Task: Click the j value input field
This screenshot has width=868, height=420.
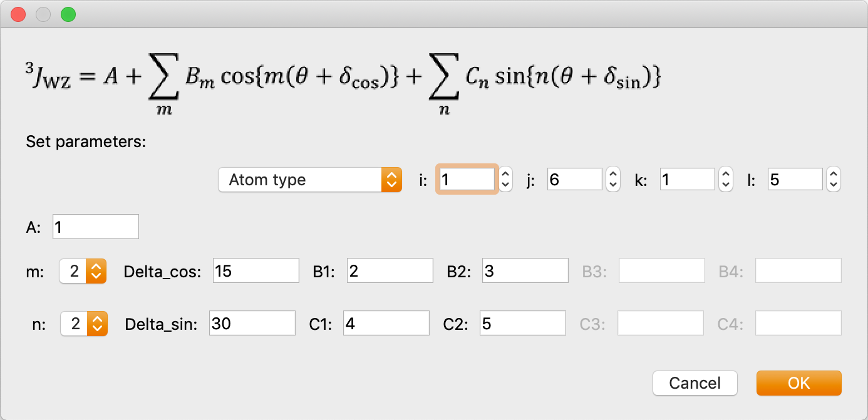Action: click(574, 180)
